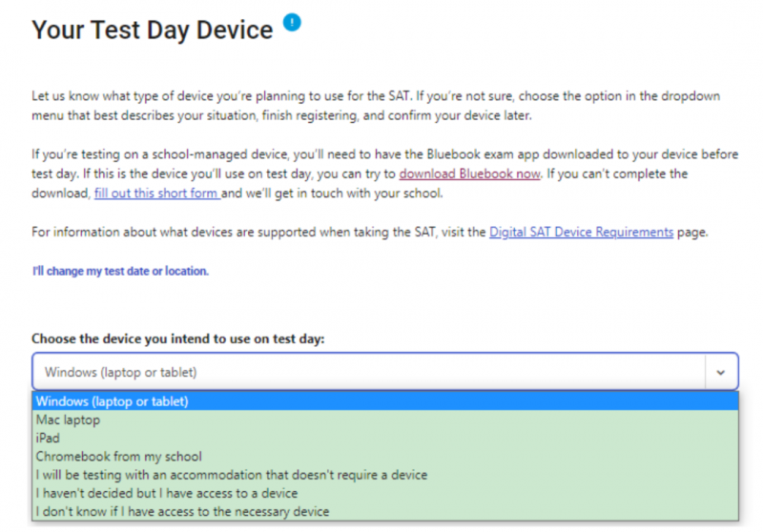Click the Your Test Day Device heading
The height and width of the screenshot is (532, 763).
click(153, 30)
